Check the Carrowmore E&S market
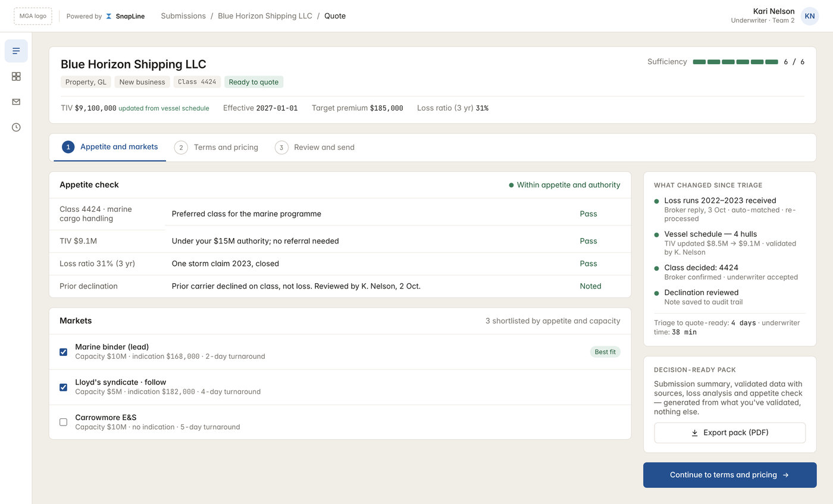Screen dimensions: 833x504 pos(64,422)
